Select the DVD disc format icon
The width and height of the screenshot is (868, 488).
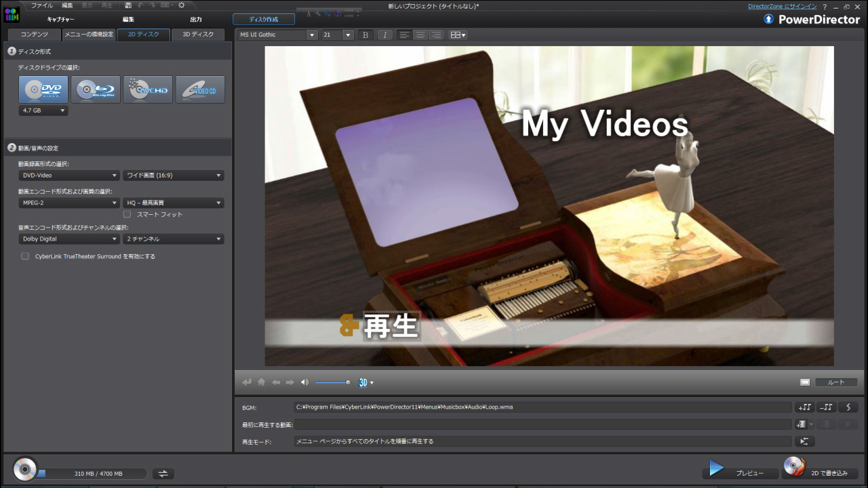[x=43, y=89]
